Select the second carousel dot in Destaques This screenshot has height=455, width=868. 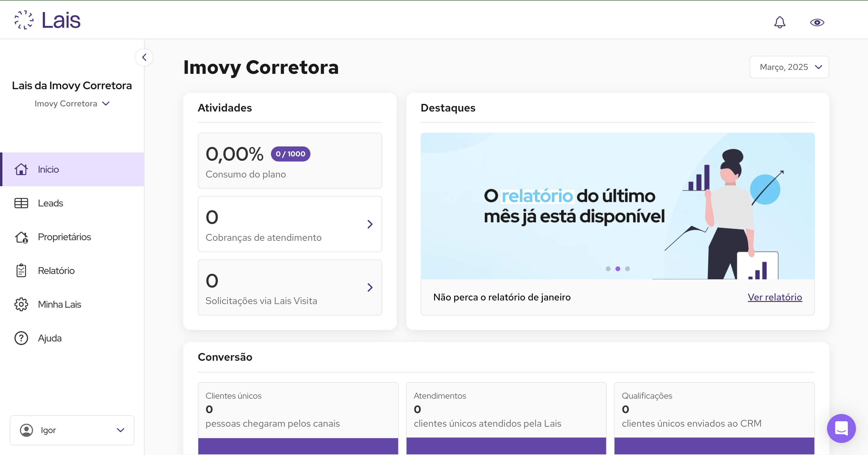click(x=618, y=269)
